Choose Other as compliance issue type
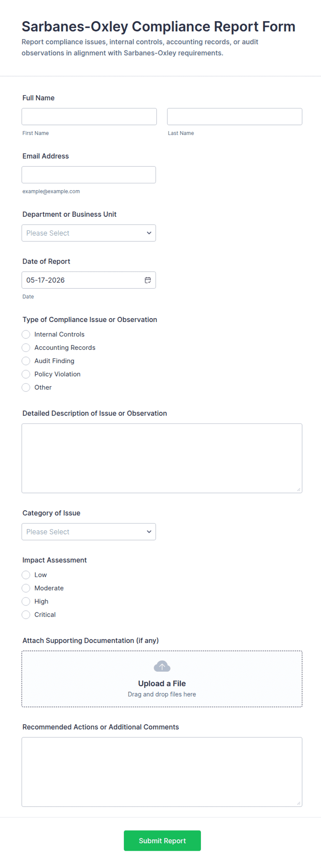 point(26,388)
